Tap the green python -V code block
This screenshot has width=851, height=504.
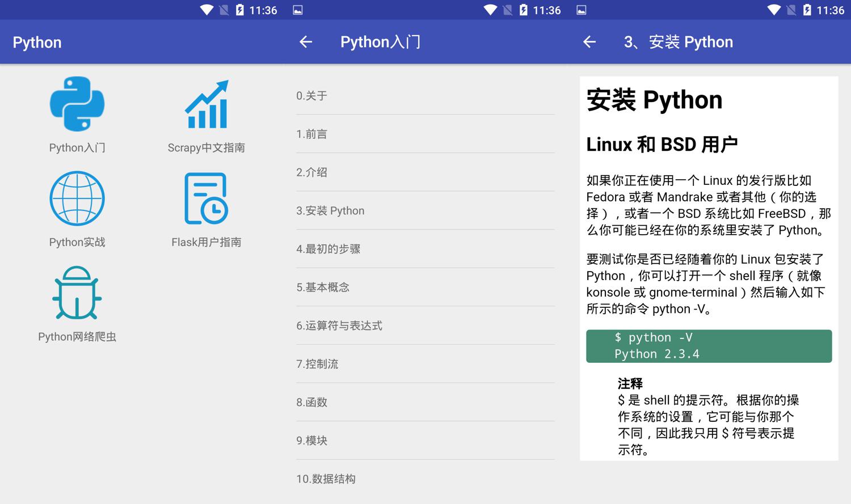(x=709, y=346)
